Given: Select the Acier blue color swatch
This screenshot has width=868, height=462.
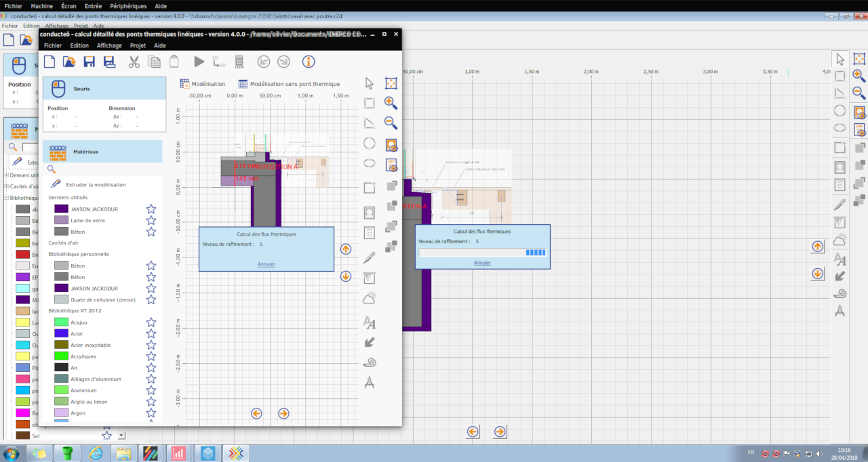Looking at the screenshot, I should pos(61,333).
